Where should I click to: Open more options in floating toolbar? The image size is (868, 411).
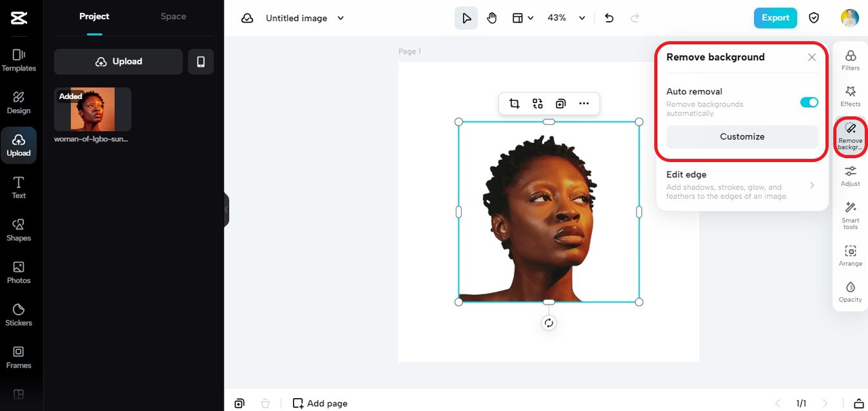[584, 104]
